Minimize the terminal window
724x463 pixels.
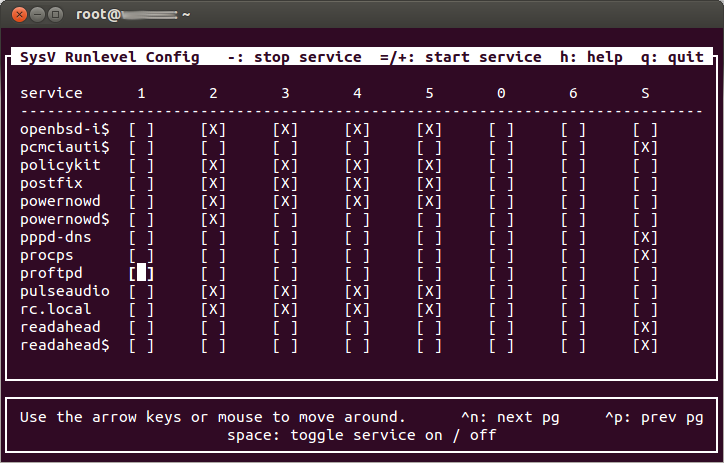pos(37,14)
